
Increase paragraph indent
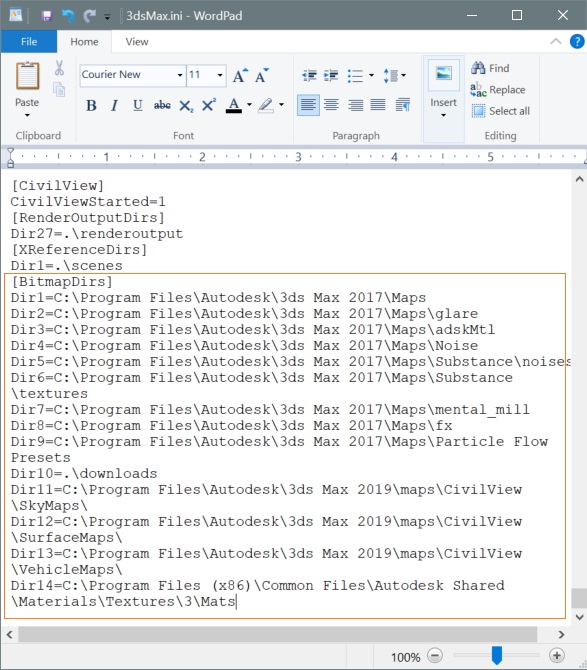[x=331, y=76]
